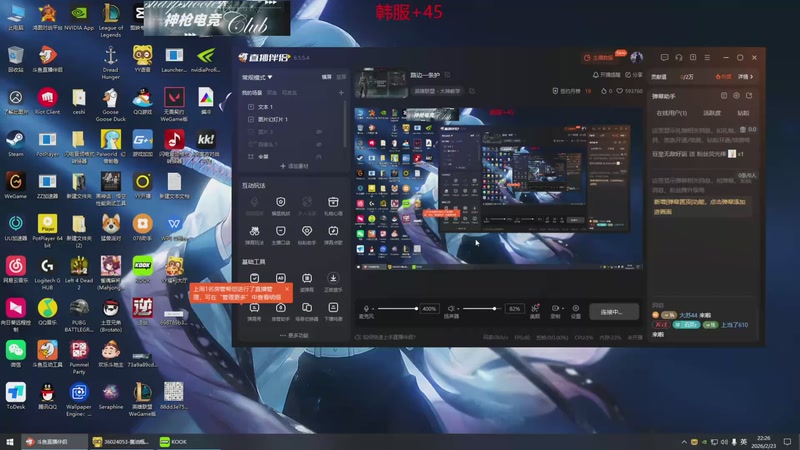800x450 pixels.
Task: Click the 连接中... stream button
Action: click(614, 311)
